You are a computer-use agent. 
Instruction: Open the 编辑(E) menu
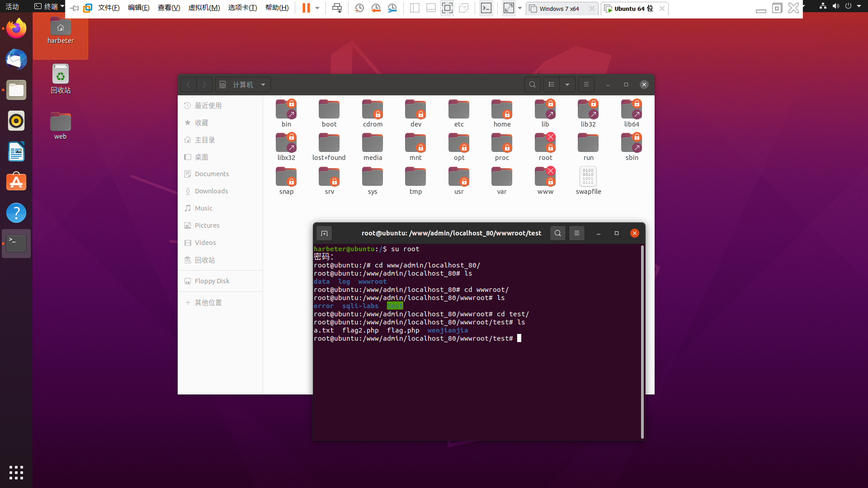(139, 8)
